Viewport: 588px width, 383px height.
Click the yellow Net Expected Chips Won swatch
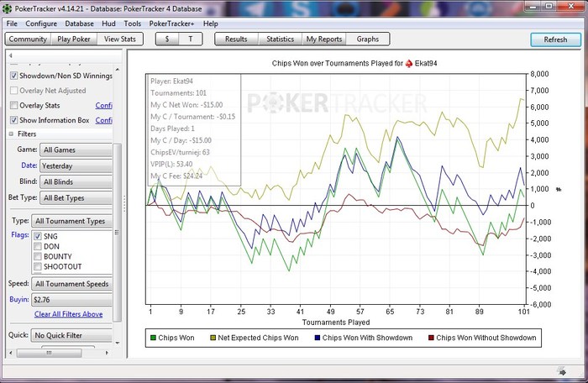(213, 338)
